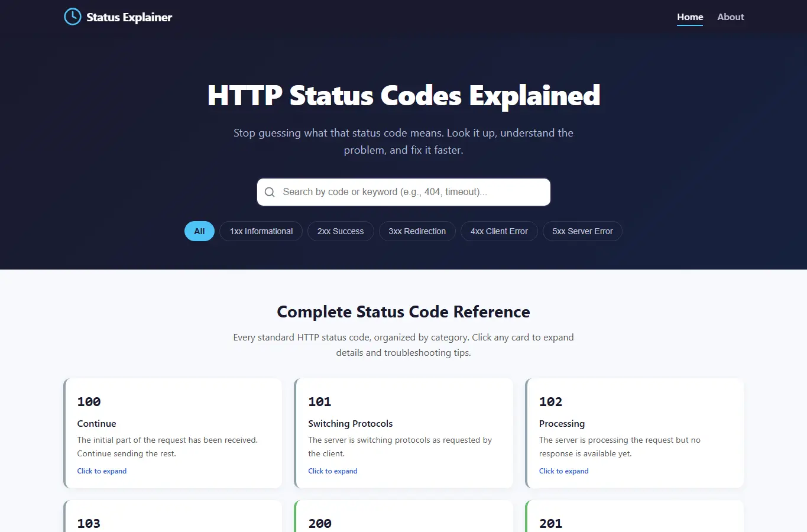Click the 'Switching Protocols' title text
Screen dimensions: 807x532
click(351, 424)
